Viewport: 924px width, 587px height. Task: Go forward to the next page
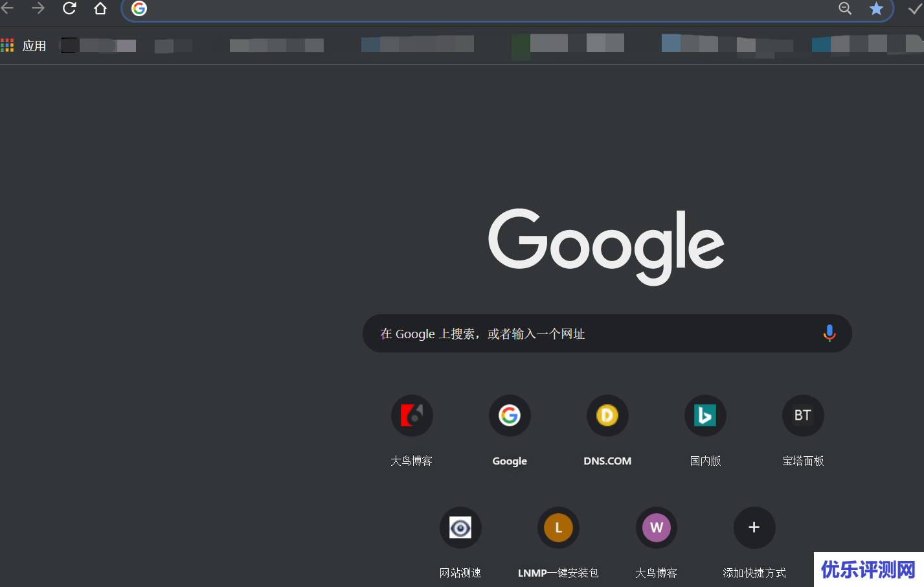coord(38,8)
